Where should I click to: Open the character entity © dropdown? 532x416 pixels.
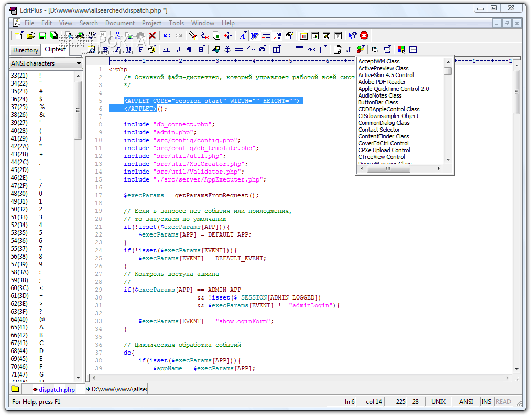point(262,50)
